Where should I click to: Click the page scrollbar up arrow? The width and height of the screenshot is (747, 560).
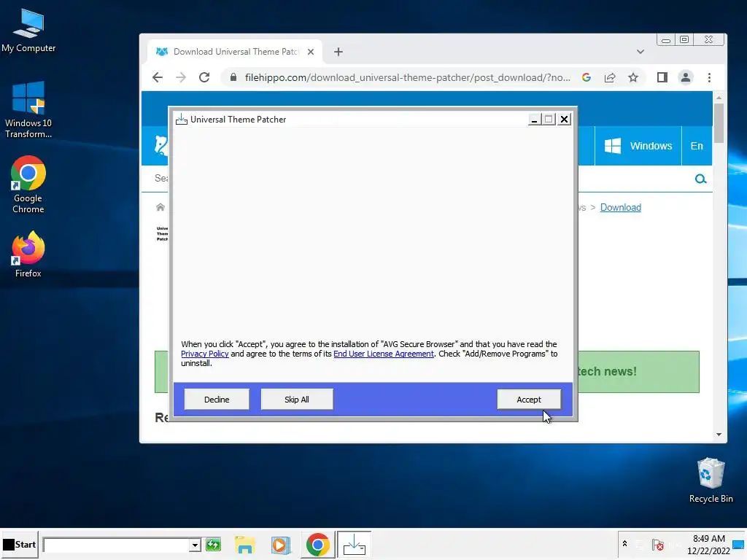719,98
